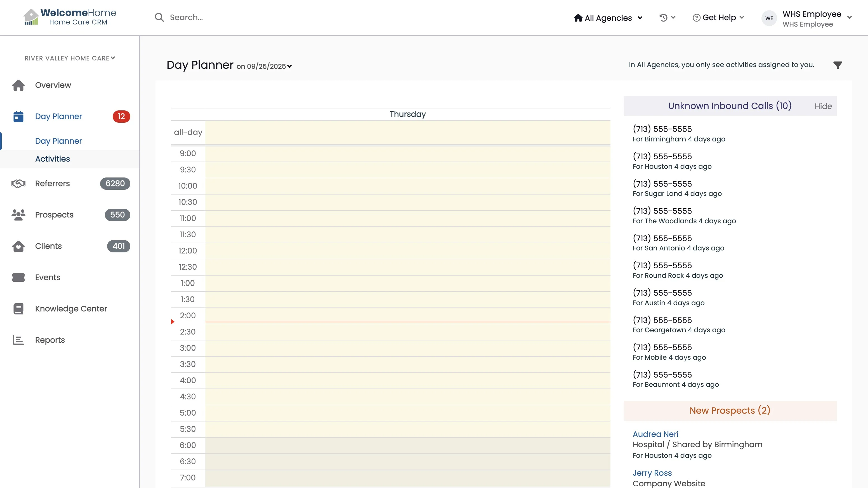Expand the All Agencies dropdown
This screenshot has width=868, height=488.
click(x=608, y=18)
